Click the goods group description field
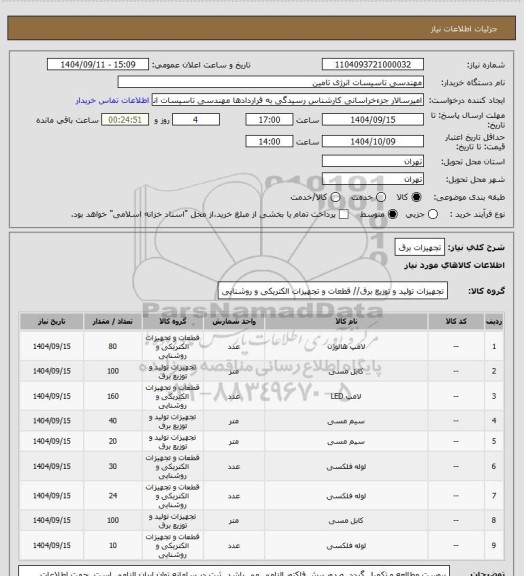 click(x=333, y=291)
